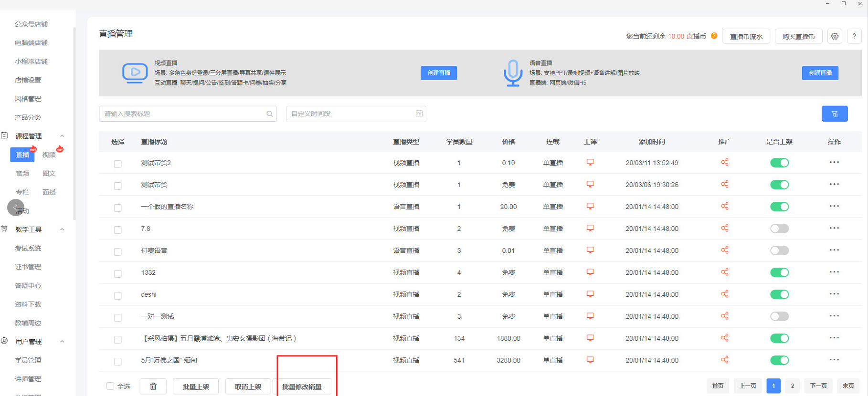Screen dimensions: 868x396
Task: Click the question mark help button
Action: pos(854,36)
